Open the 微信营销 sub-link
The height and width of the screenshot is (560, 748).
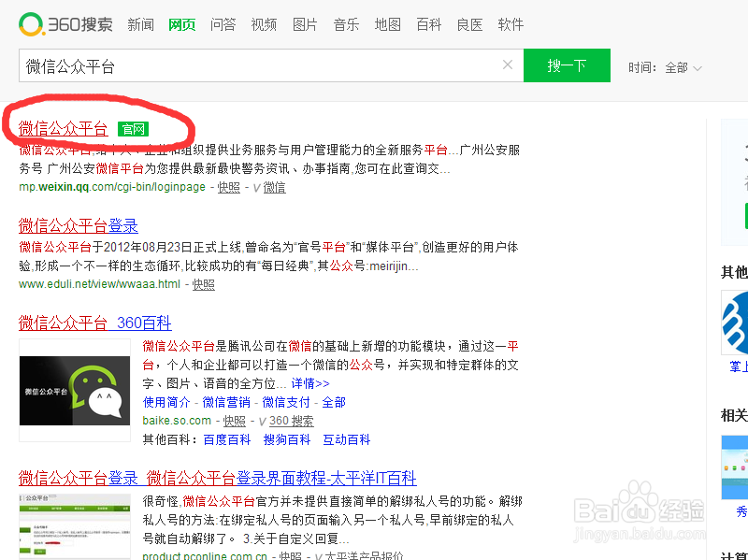pos(226,402)
